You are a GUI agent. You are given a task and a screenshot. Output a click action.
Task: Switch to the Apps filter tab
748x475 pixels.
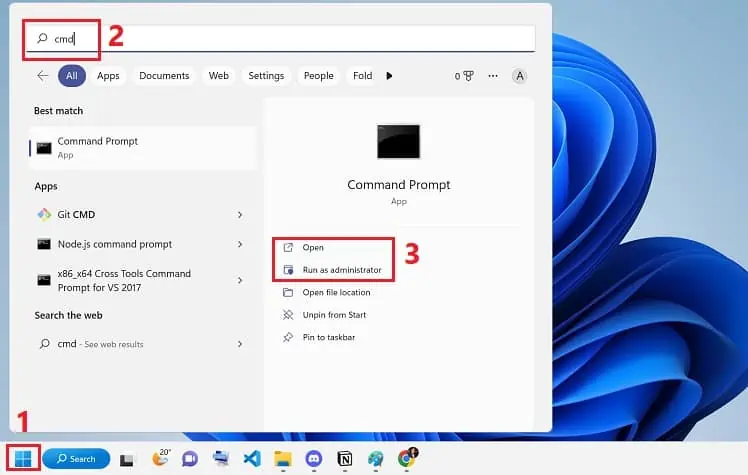click(108, 75)
